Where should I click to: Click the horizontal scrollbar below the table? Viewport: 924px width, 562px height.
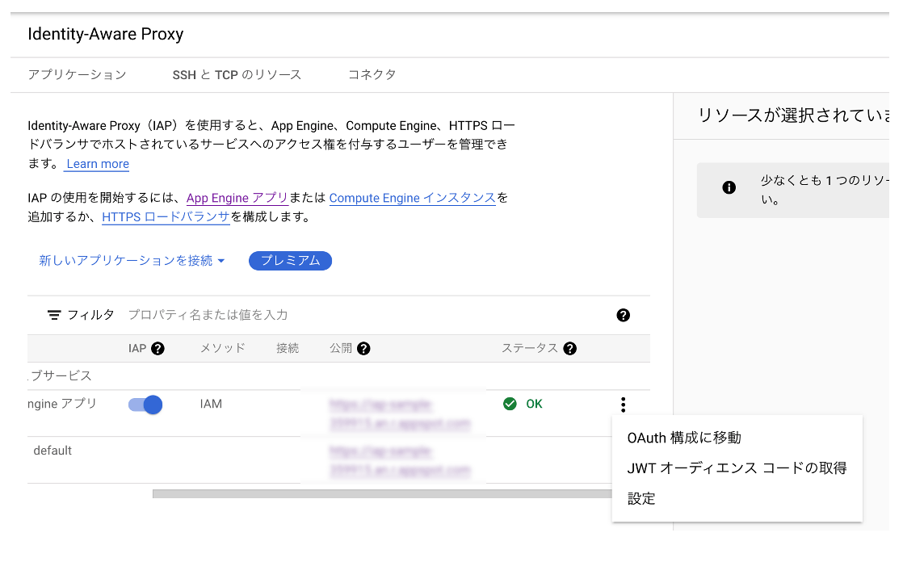coord(382,493)
